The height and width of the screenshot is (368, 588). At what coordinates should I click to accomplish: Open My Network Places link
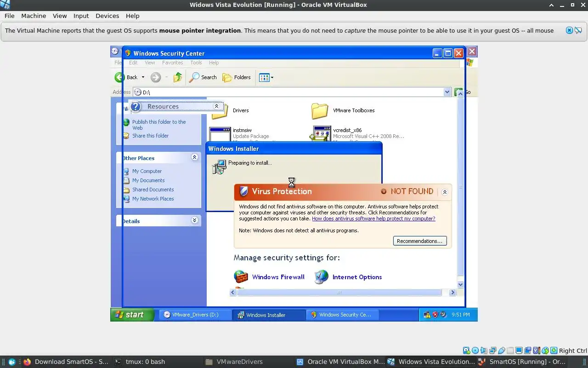[x=153, y=199]
